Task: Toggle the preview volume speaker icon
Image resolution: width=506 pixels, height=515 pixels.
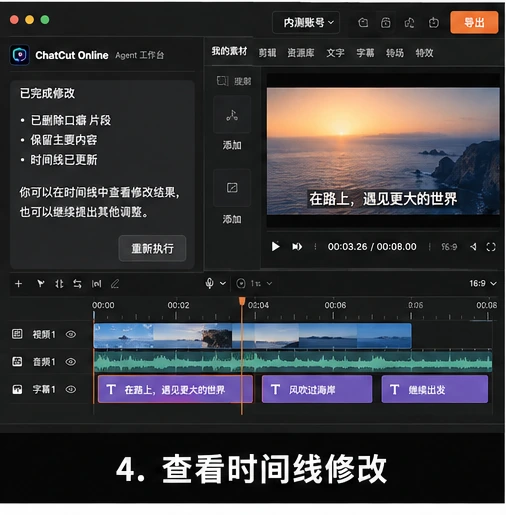Action: [473, 247]
